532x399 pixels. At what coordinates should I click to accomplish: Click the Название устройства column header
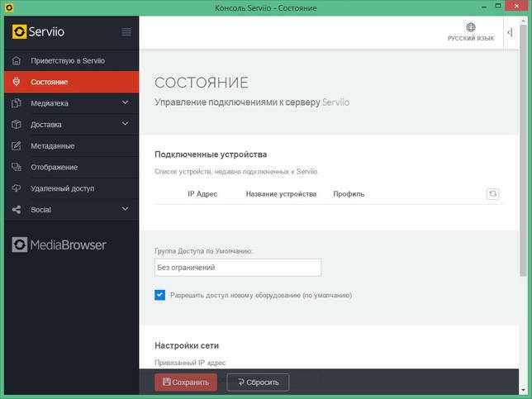point(281,194)
